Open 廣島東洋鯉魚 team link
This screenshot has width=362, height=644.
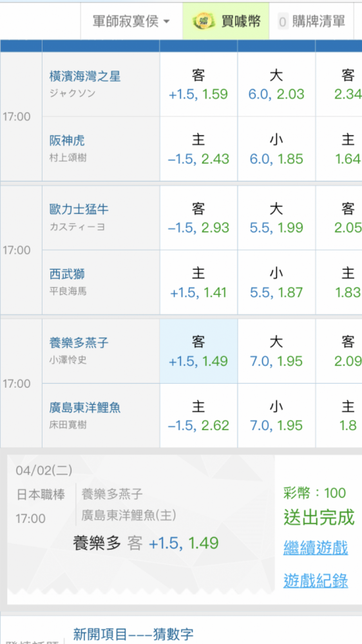85,408
